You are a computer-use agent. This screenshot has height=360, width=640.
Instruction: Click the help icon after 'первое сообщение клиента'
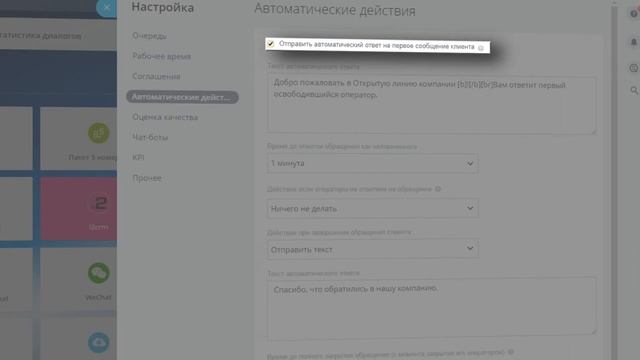481,48
